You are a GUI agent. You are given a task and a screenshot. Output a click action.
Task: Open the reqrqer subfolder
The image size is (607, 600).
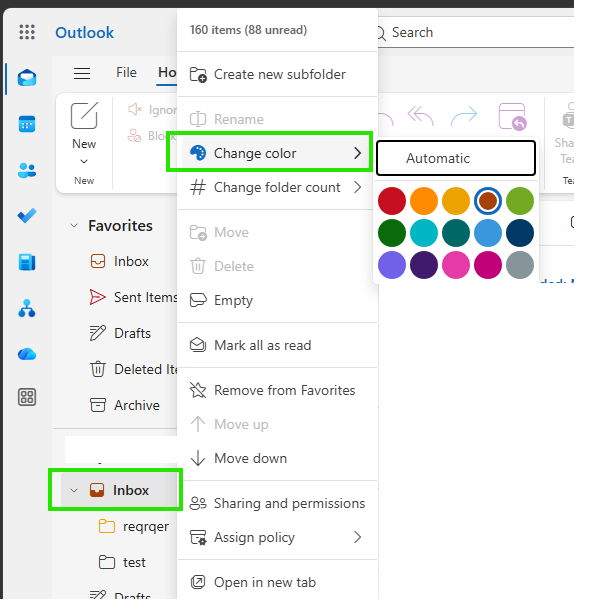coord(132,526)
